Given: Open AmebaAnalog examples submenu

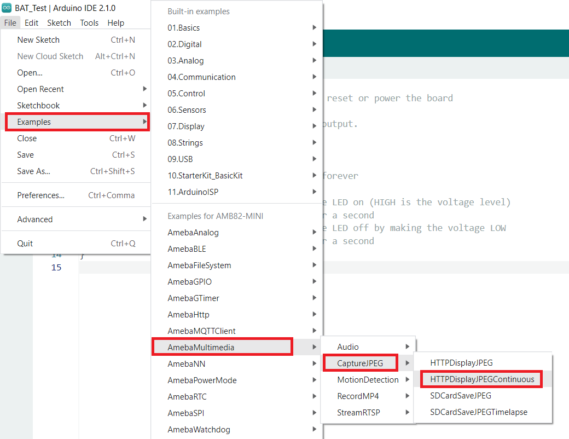Looking at the screenshot, I should [x=237, y=233].
